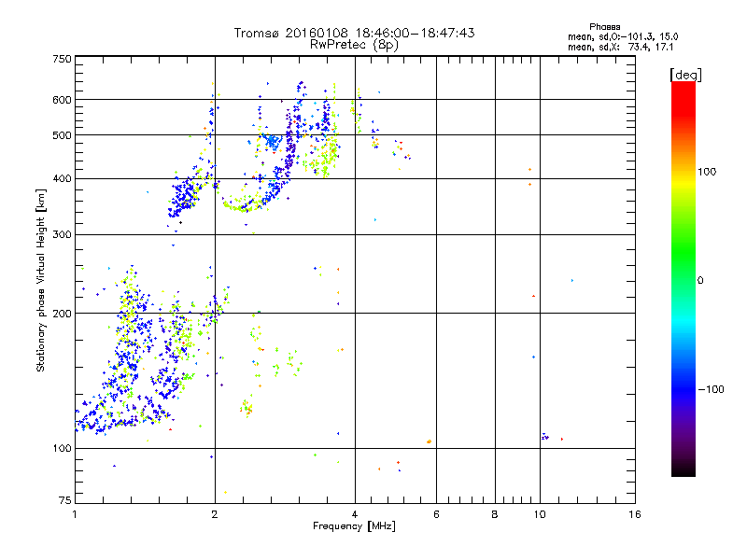Click the 'Phases' header text

coord(604,27)
